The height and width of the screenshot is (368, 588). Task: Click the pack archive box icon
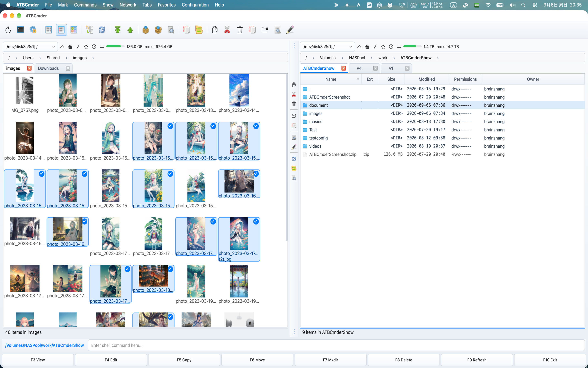click(x=146, y=30)
